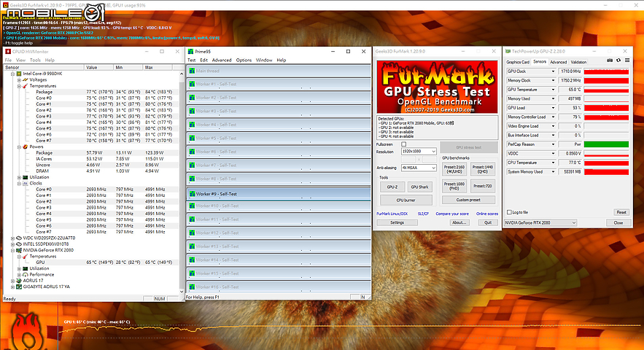
Task: Open the Tools menu in HWMonitor
Action: [x=35, y=60]
